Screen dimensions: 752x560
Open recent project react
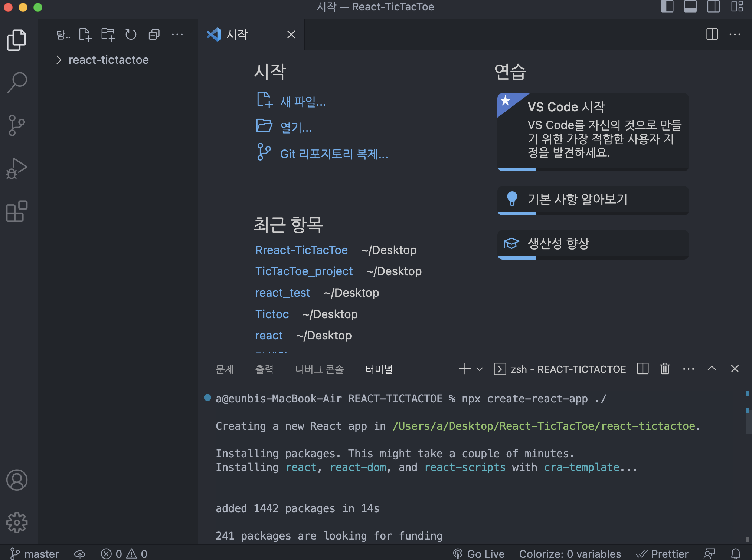(269, 336)
